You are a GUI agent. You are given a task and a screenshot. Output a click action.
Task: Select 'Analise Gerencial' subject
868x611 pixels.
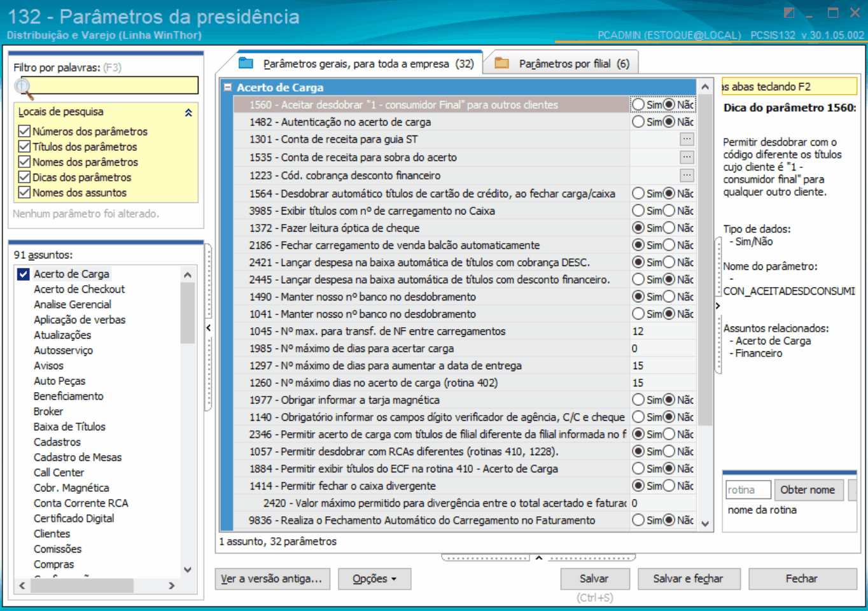click(x=73, y=304)
